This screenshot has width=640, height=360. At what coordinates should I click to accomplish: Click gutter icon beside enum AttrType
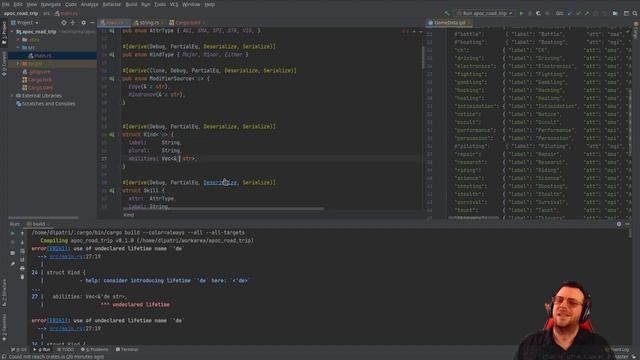[x=111, y=31]
